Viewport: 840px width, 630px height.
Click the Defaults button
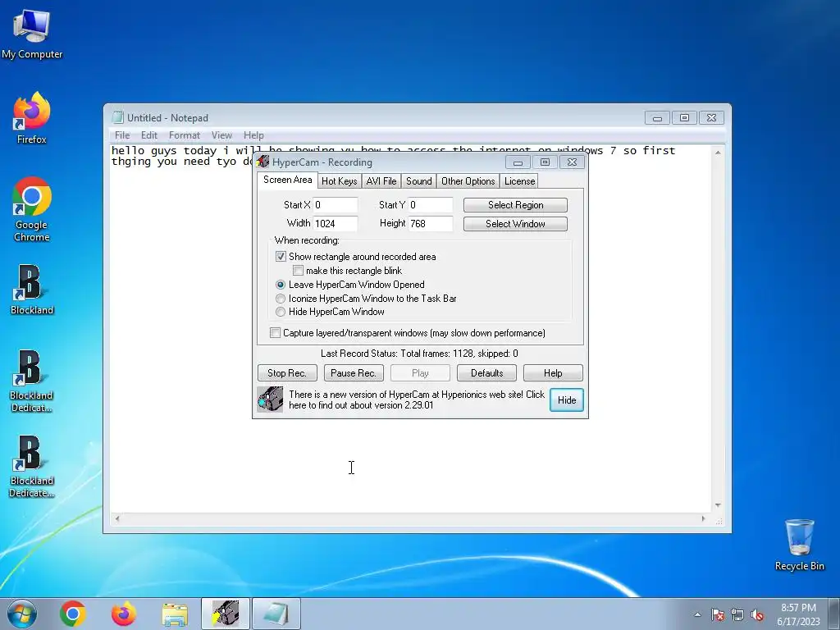point(486,373)
